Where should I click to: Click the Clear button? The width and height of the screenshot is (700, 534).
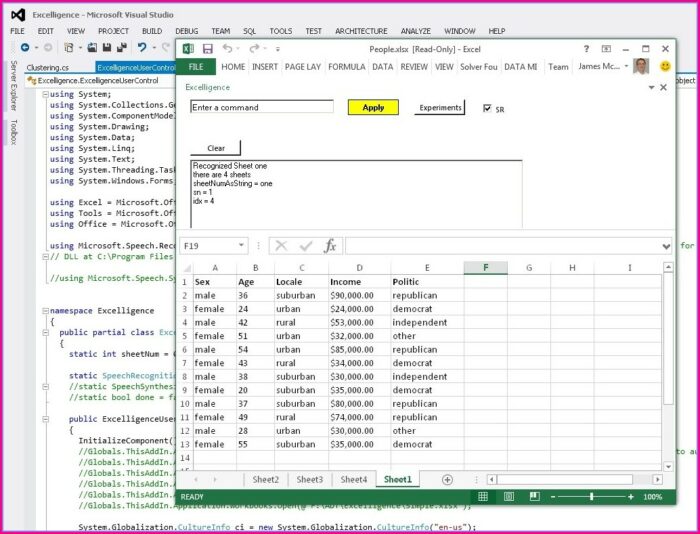(x=216, y=148)
